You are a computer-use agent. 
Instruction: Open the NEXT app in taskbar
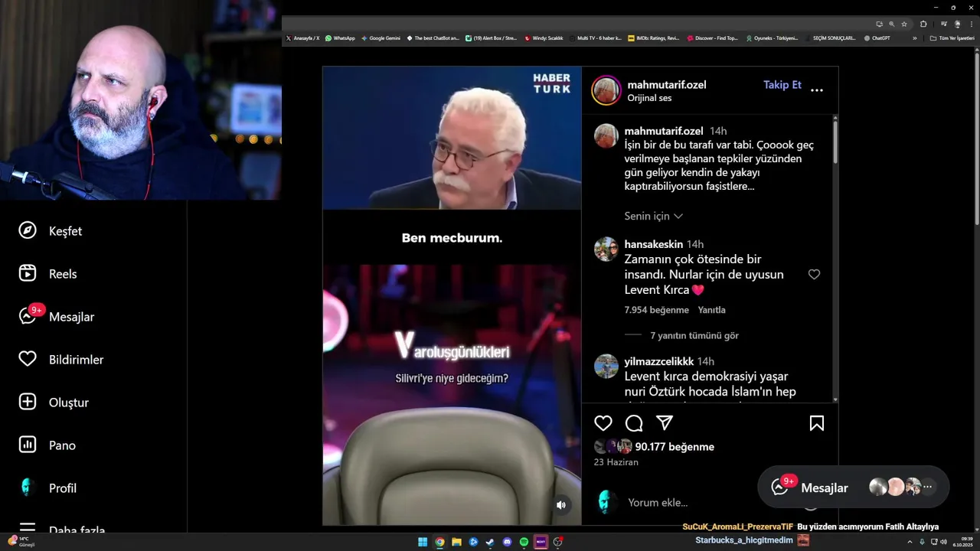coord(541,542)
